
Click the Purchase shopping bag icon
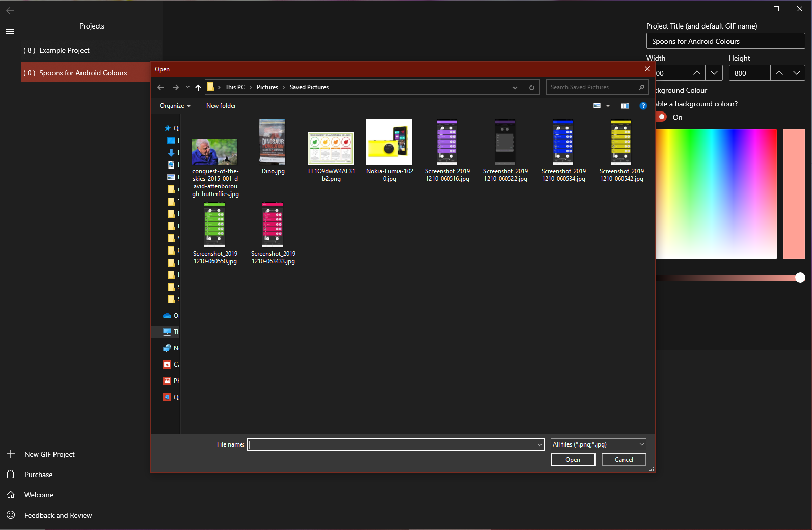click(11, 474)
